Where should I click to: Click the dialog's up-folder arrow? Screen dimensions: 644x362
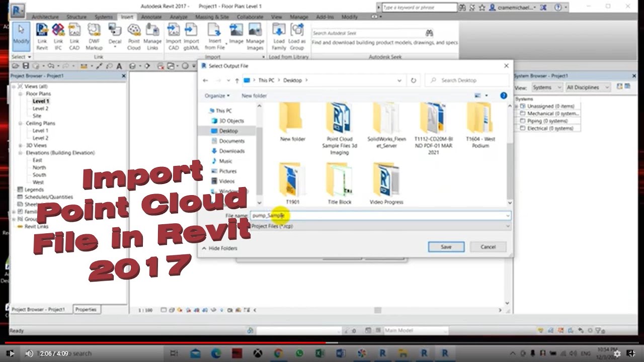pos(237,80)
